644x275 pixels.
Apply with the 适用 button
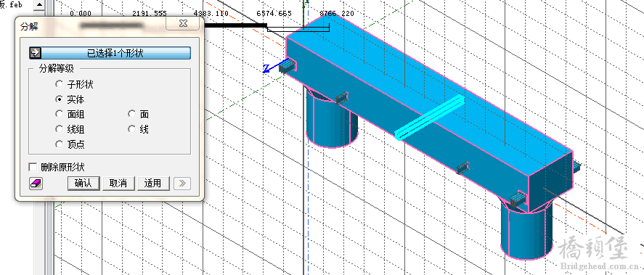click(x=152, y=184)
